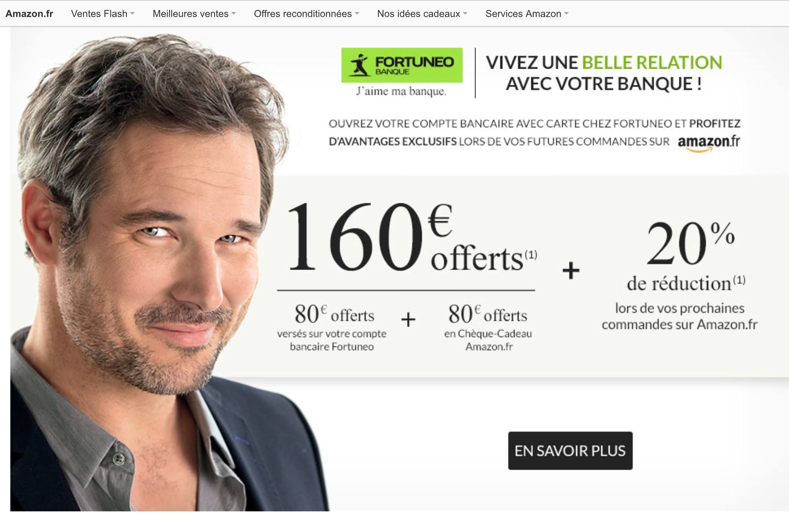Open the Ventes Flash menu
This screenshot has width=789, height=532.
pyautogui.click(x=99, y=13)
